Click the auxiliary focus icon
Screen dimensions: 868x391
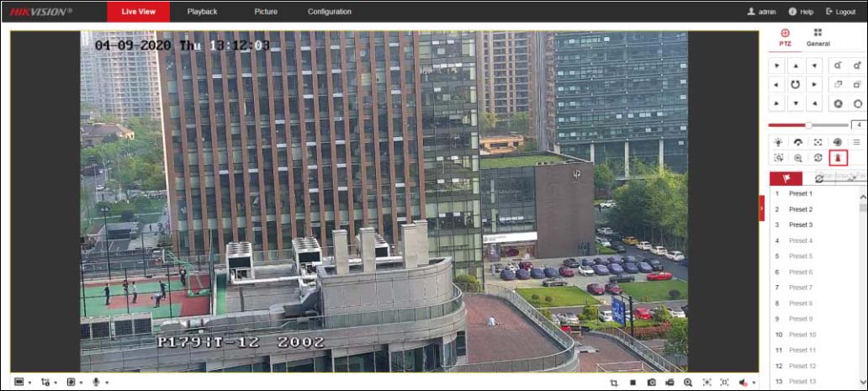[x=818, y=142]
